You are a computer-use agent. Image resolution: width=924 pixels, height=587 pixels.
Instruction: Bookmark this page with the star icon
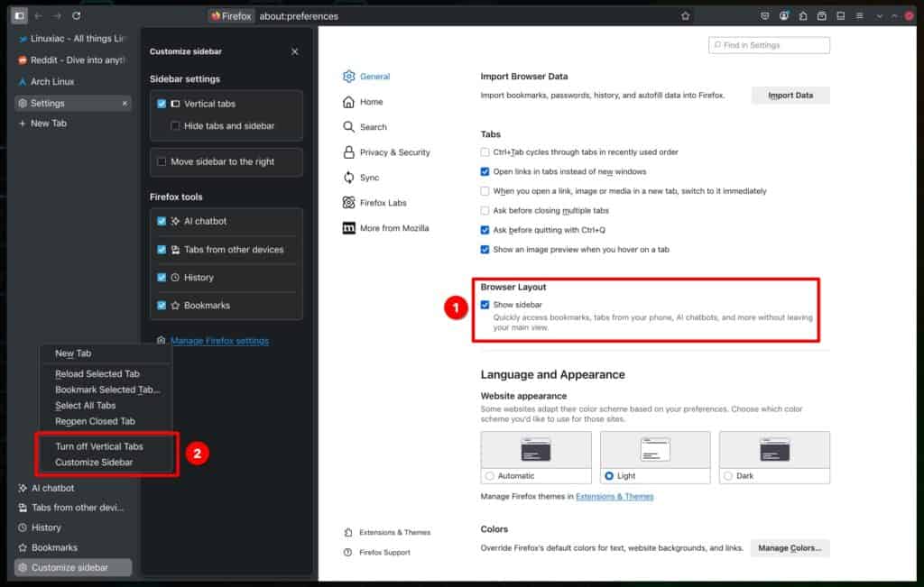[x=686, y=15]
